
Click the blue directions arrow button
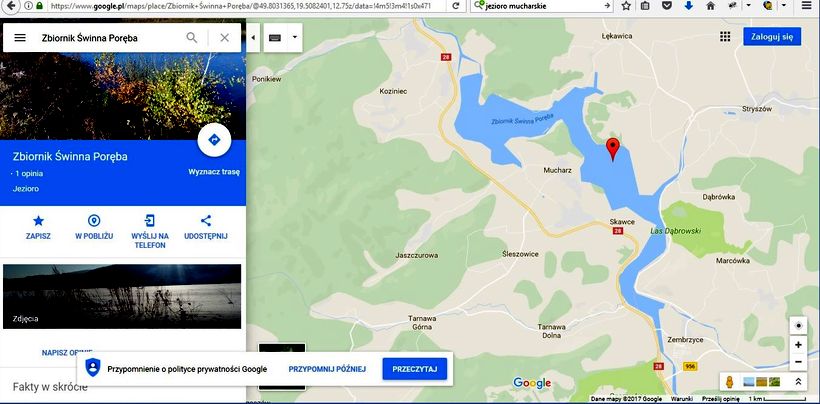(x=214, y=141)
